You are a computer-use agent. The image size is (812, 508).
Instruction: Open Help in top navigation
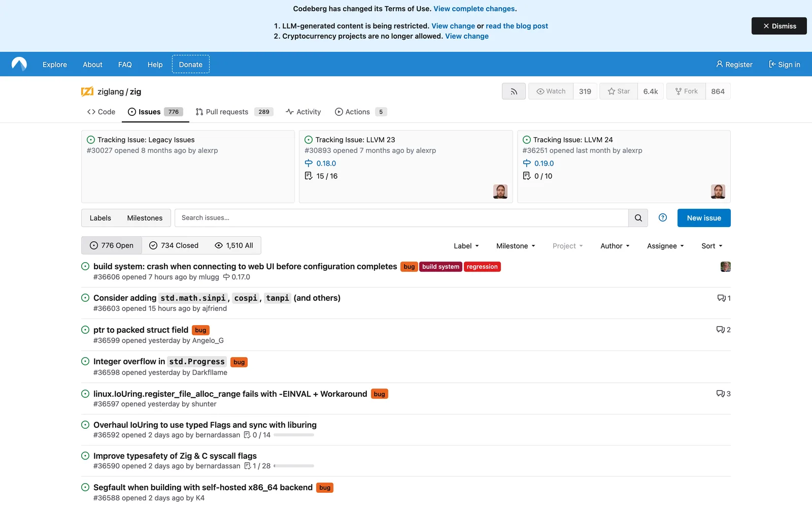pyautogui.click(x=155, y=65)
